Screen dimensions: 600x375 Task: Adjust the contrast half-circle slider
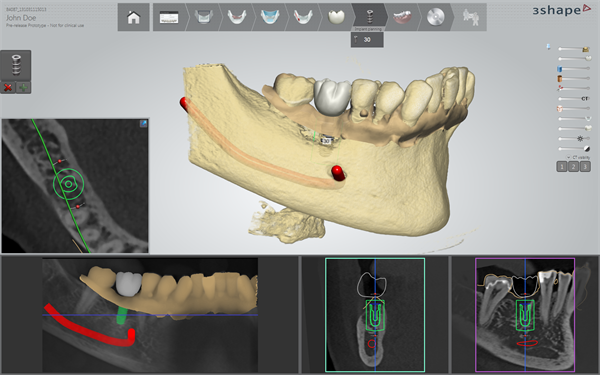click(x=574, y=148)
